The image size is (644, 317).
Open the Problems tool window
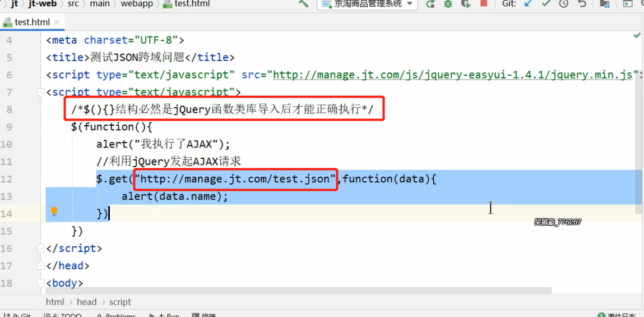[x=116, y=315]
